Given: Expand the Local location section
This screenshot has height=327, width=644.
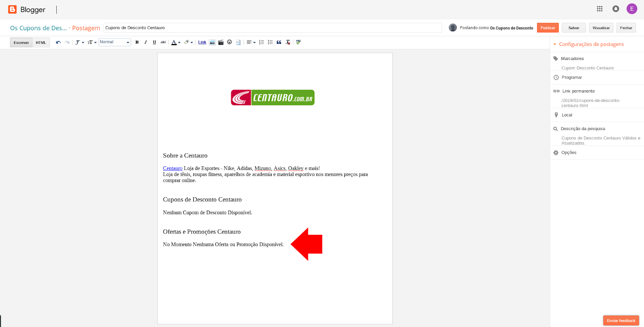Looking at the screenshot, I should [567, 115].
